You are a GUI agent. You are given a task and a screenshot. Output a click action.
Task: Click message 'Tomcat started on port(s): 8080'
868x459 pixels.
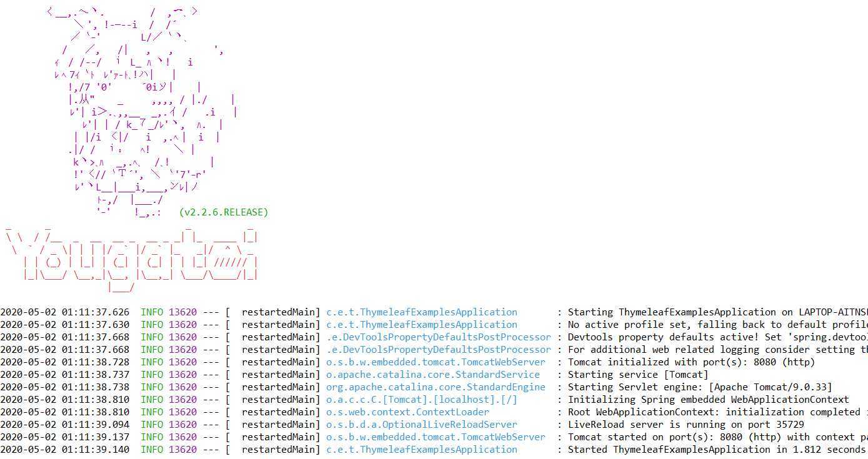coord(717,437)
